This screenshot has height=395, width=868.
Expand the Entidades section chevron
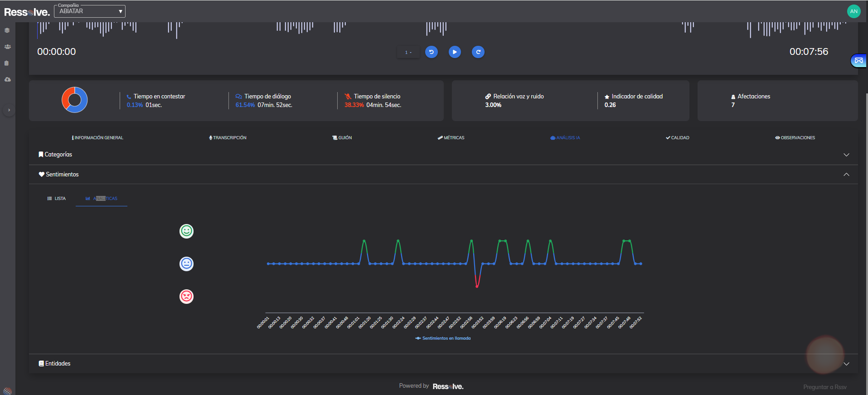(x=846, y=364)
